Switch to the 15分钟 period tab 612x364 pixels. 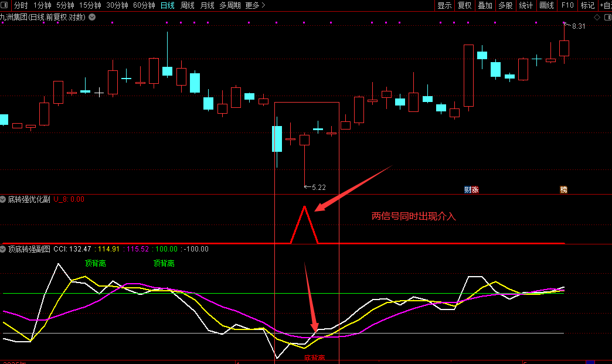click(90, 5)
